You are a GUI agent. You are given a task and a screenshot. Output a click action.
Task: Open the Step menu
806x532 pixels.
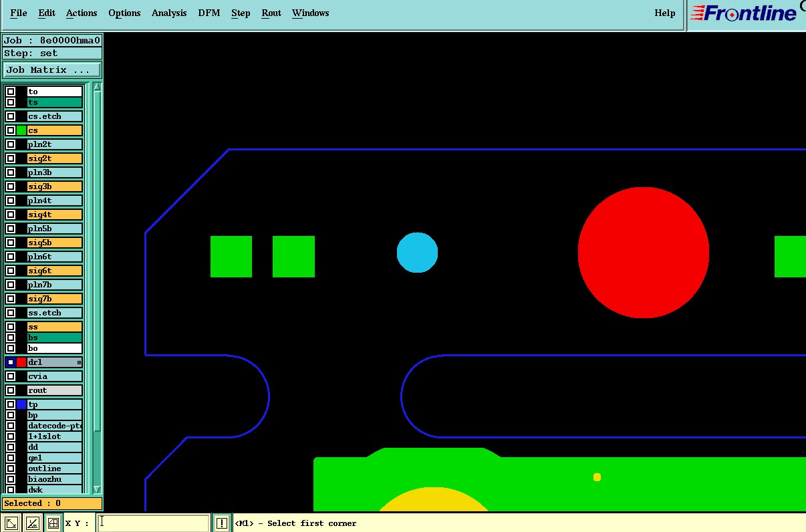(241, 13)
